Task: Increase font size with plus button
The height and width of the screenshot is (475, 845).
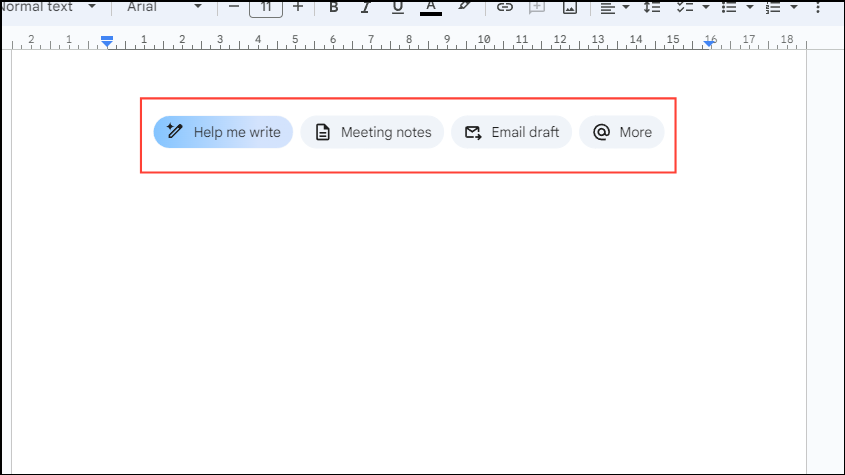Action: [x=298, y=7]
